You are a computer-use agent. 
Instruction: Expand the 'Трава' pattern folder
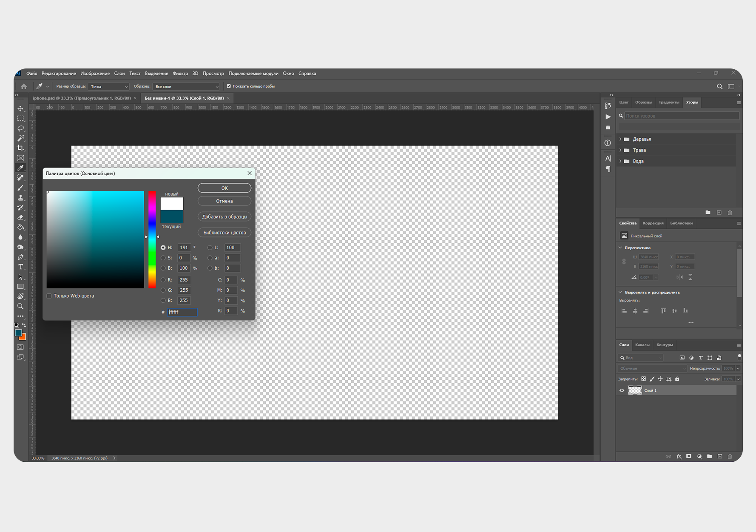coord(620,150)
